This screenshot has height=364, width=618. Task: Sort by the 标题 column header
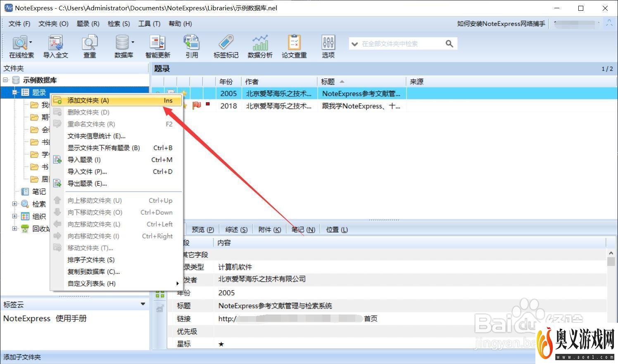[361, 82]
